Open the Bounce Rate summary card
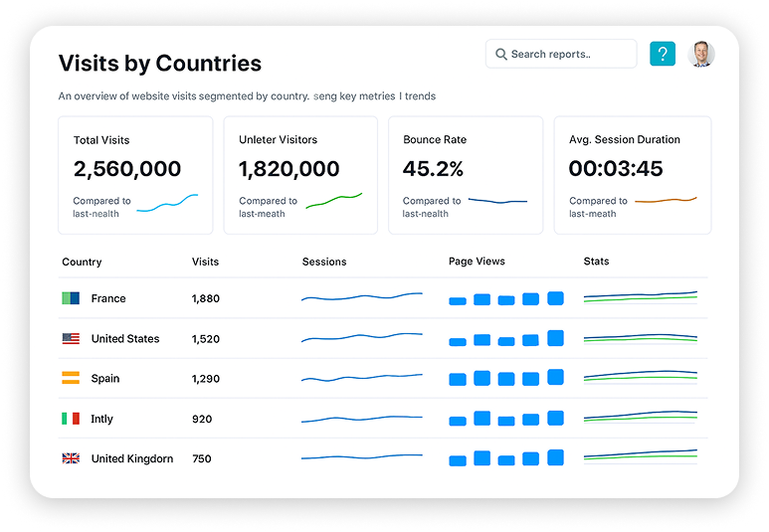The width and height of the screenshot is (769, 532). pyautogui.click(x=465, y=175)
